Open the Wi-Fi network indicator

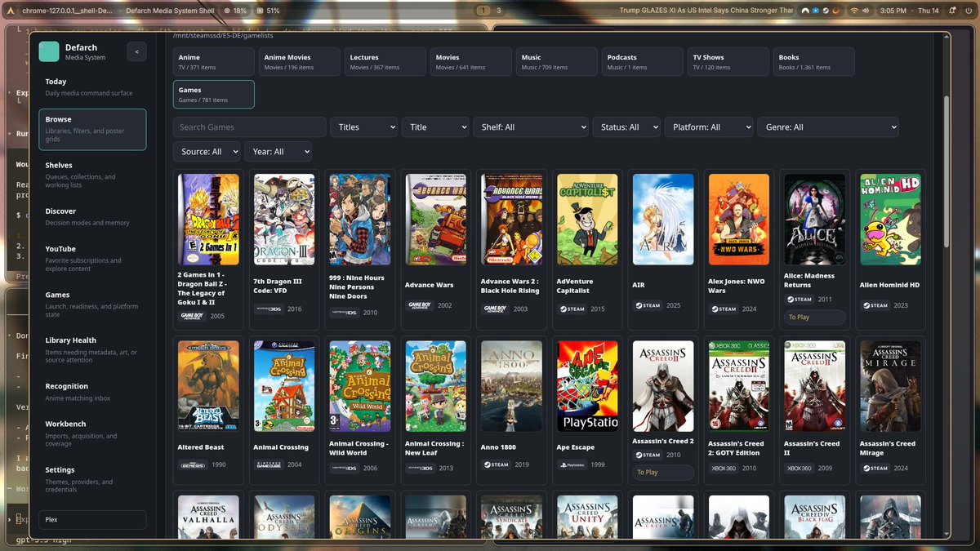tap(855, 11)
